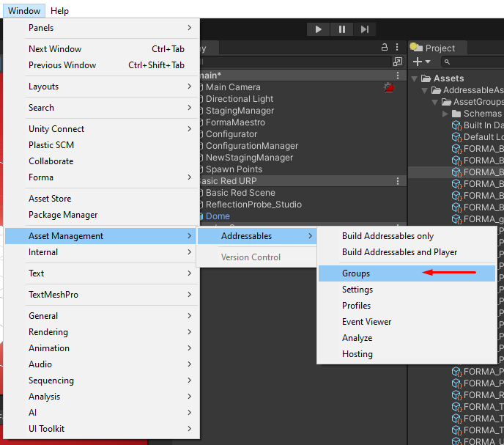The width and height of the screenshot is (504, 445).
Task: Click the Project panel search field
Action: click(x=472, y=62)
